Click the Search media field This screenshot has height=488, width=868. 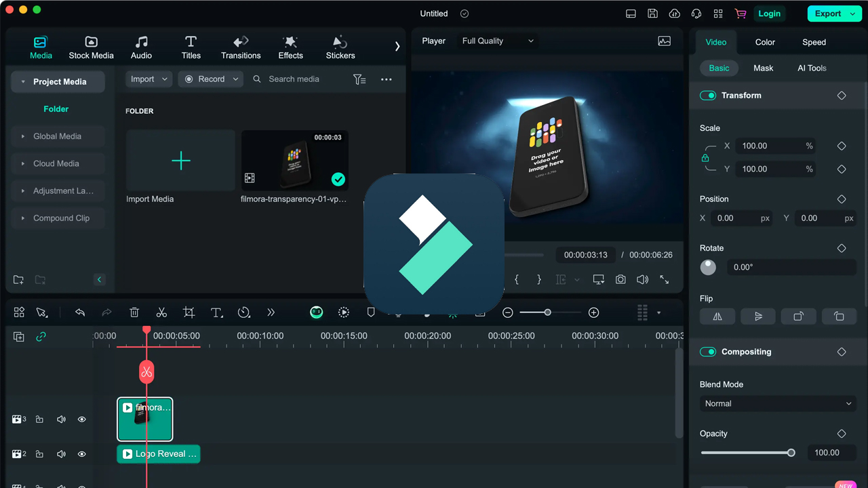(294, 79)
